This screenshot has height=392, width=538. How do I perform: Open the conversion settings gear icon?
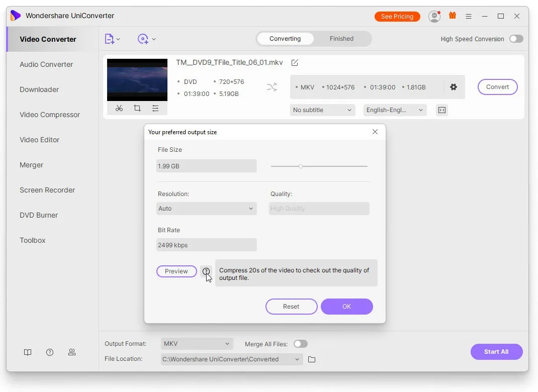pos(454,87)
